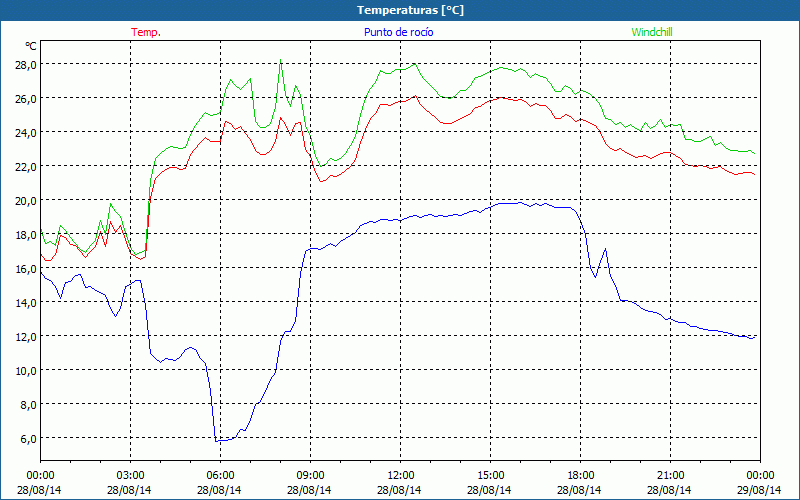Viewport: 800px width, 500px height.
Task: Click the 16,0 y-axis value
Action: coord(25,268)
